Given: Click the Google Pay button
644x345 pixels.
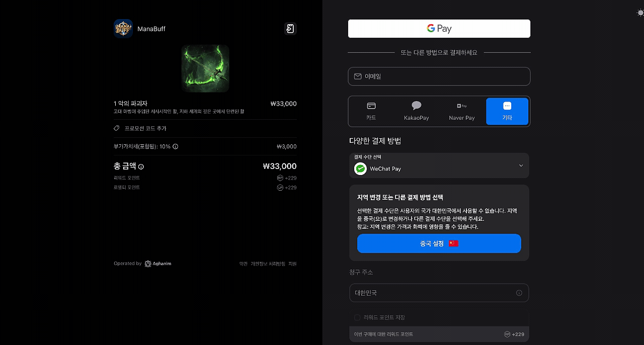Looking at the screenshot, I should [x=439, y=29].
